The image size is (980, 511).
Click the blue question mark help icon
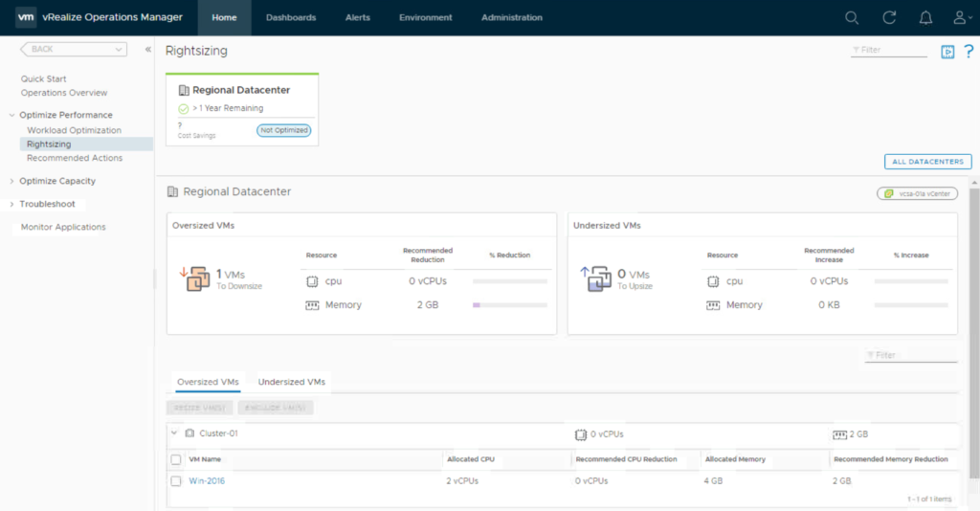(x=969, y=52)
